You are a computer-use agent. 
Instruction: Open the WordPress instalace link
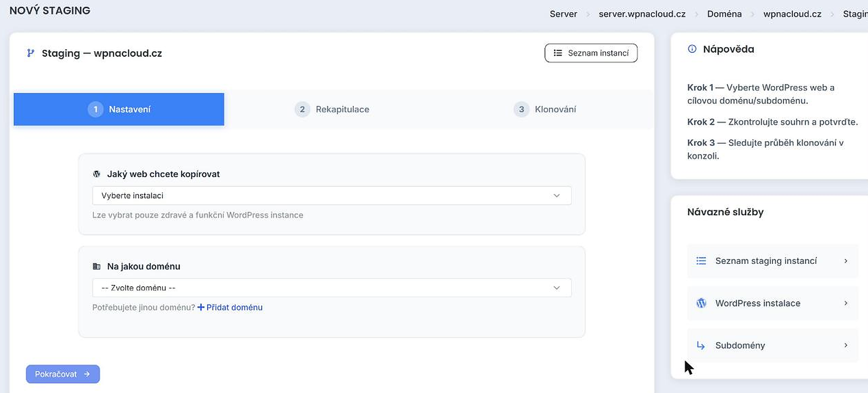pyautogui.click(x=773, y=303)
